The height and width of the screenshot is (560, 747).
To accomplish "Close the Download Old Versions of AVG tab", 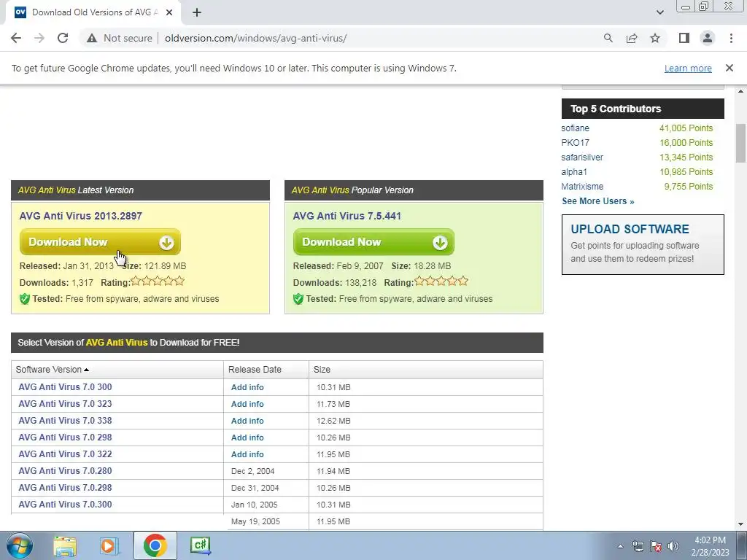I will click(x=169, y=12).
